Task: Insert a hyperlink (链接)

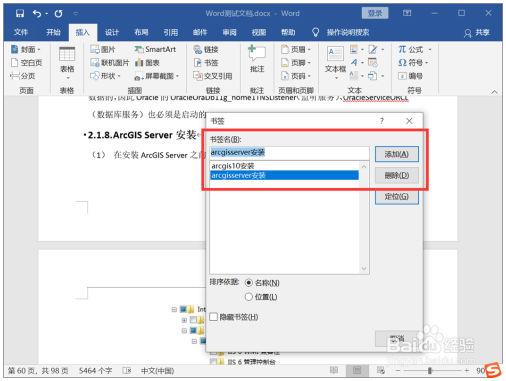Action: point(206,49)
